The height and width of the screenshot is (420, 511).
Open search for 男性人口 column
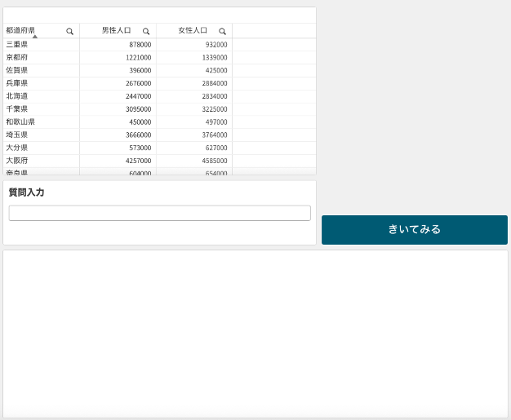click(146, 31)
